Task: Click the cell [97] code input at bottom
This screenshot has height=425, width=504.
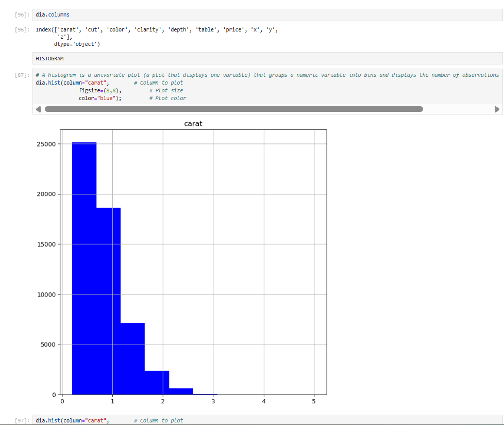Action: (x=267, y=420)
